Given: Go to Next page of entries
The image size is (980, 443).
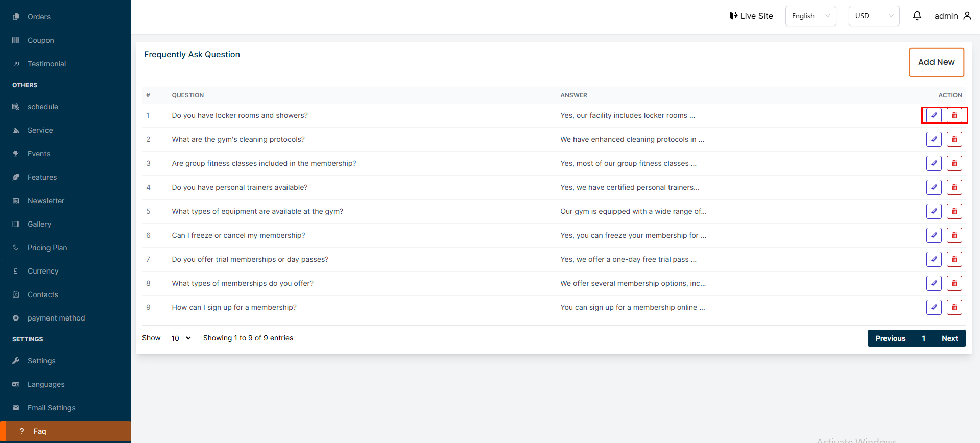Looking at the screenshot, I should coord(949,338).
